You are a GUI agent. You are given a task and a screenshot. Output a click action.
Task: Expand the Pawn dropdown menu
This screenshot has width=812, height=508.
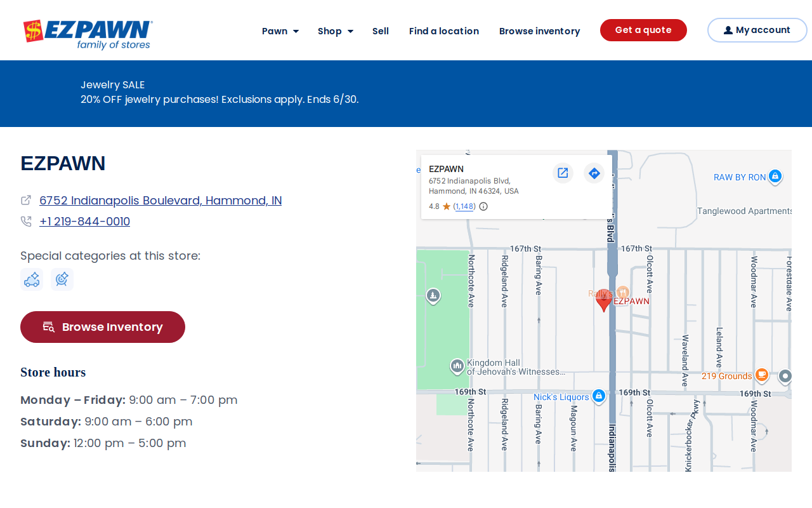[280, 31]
